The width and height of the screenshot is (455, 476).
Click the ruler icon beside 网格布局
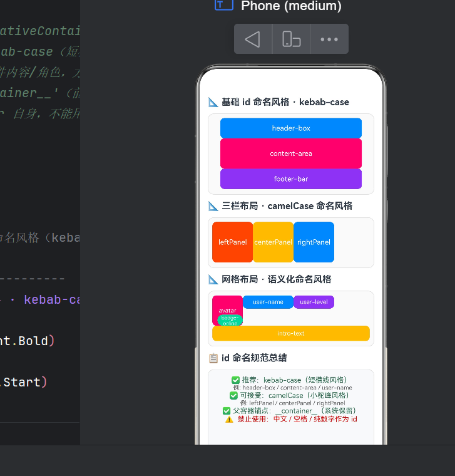coord(213,279)
